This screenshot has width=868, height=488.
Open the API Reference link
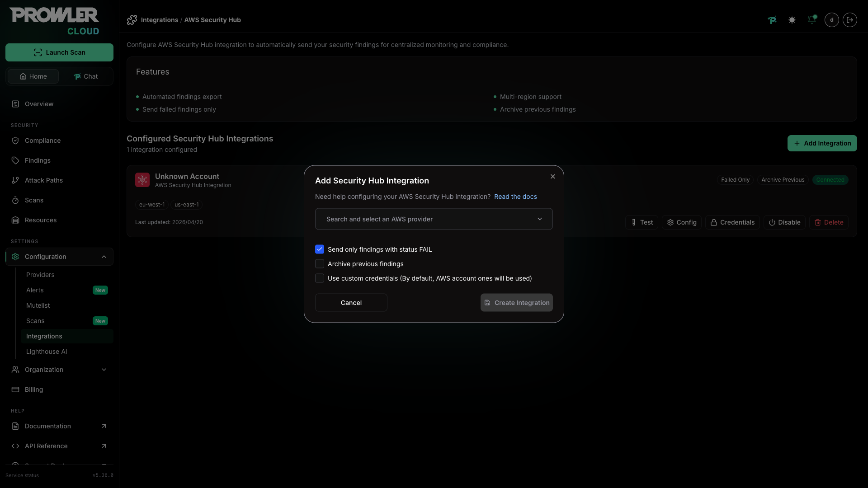click(59, 446)
